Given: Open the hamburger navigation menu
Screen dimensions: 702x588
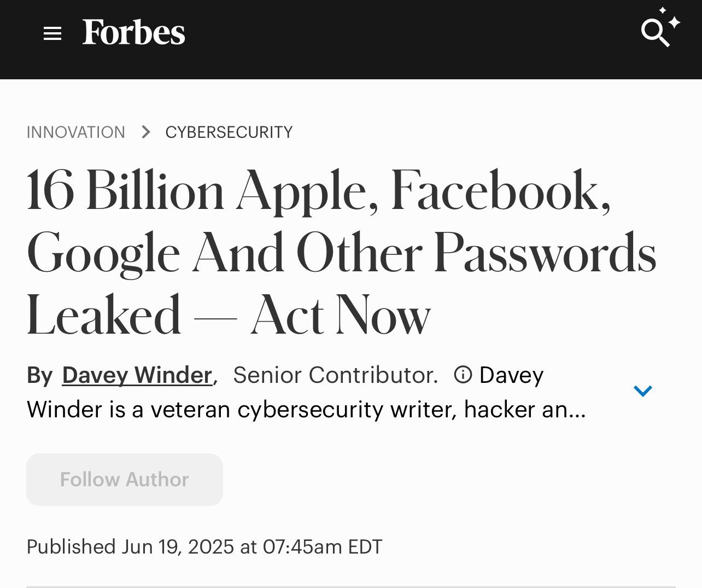Looking at the screenshot, I should coord(52,34).
